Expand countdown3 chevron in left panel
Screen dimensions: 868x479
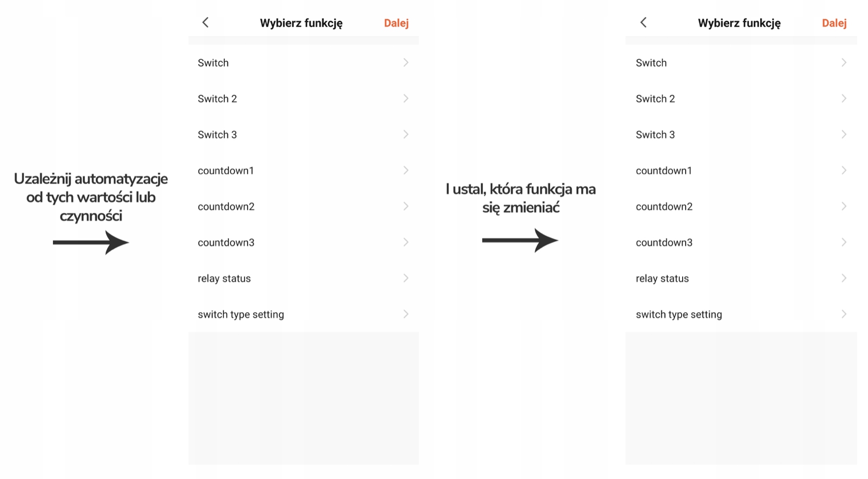(405, 242)
